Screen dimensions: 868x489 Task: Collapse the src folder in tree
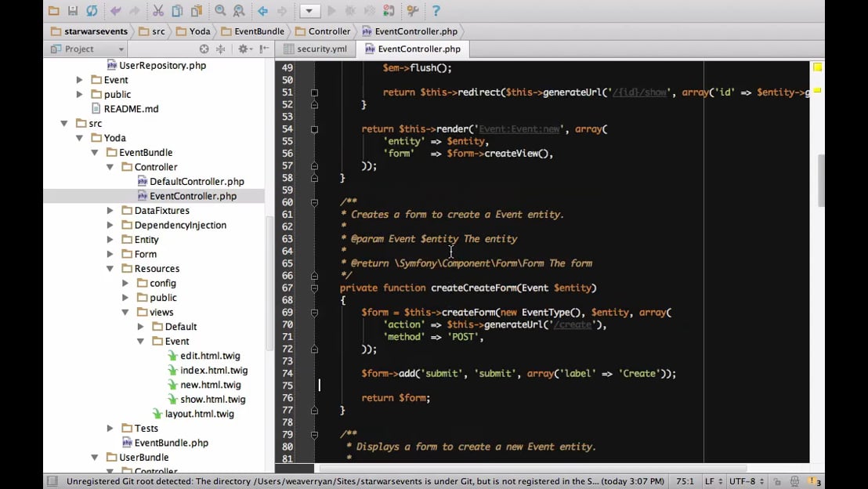(x=64, y=123)
